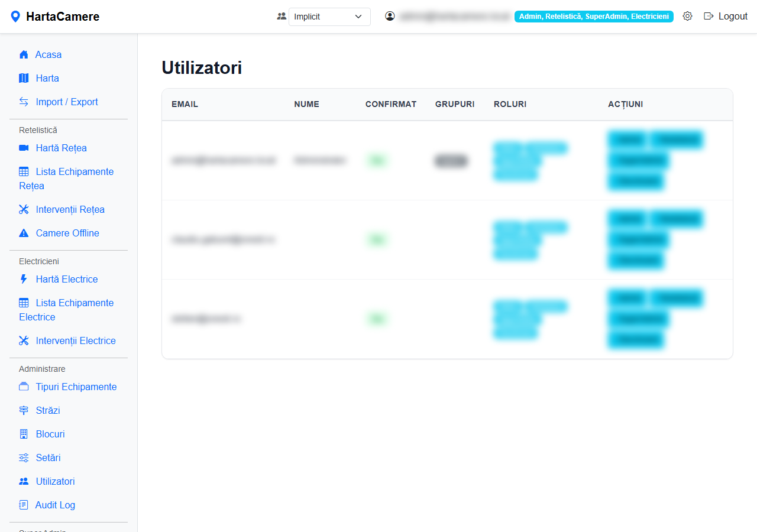Click the lightning bolt icon for Hartă Electrice
The image size is (757, 532).
pos(24,279)
